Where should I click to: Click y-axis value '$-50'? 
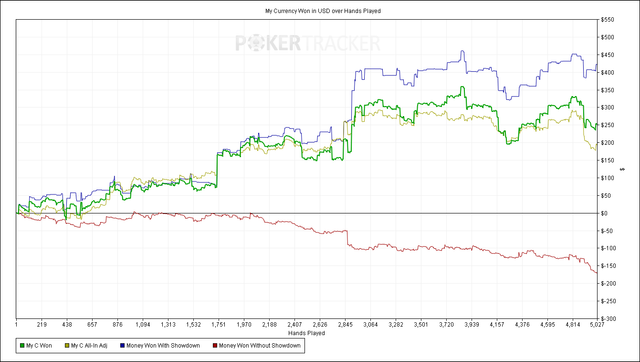point(607,231)
